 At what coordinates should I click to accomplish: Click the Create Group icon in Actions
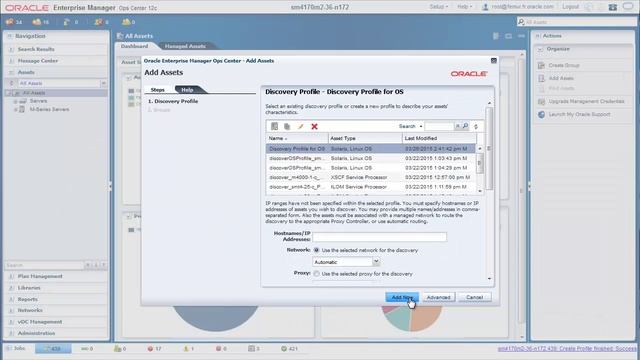click(x=541, y=65)
